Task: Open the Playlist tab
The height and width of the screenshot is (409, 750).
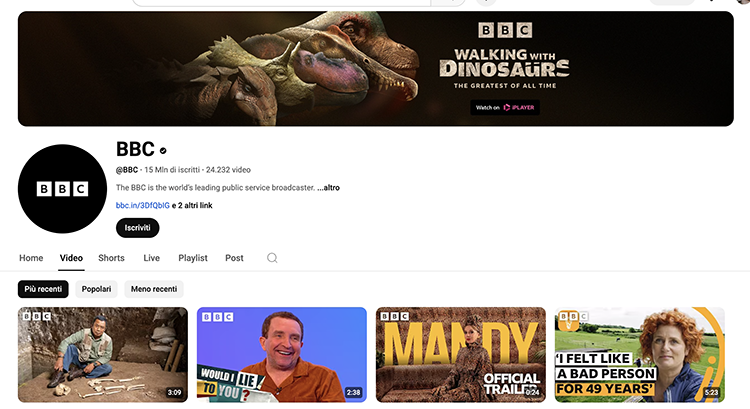Action: pos(193,258)
